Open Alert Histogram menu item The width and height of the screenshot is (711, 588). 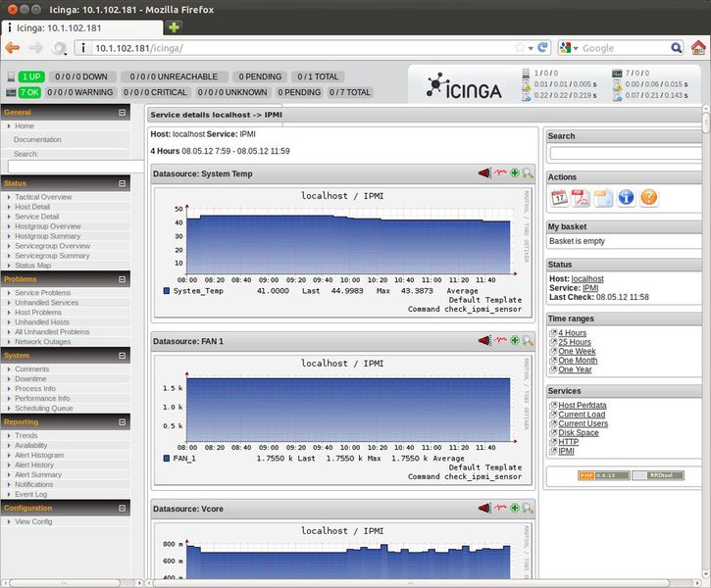(39, 455)
